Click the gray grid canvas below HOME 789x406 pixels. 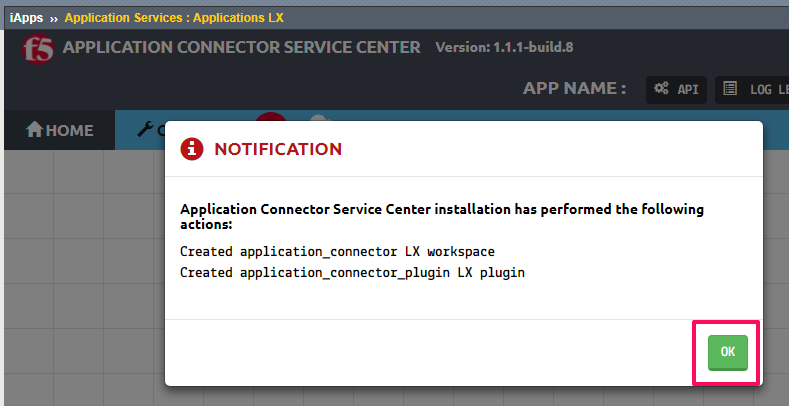83,277
